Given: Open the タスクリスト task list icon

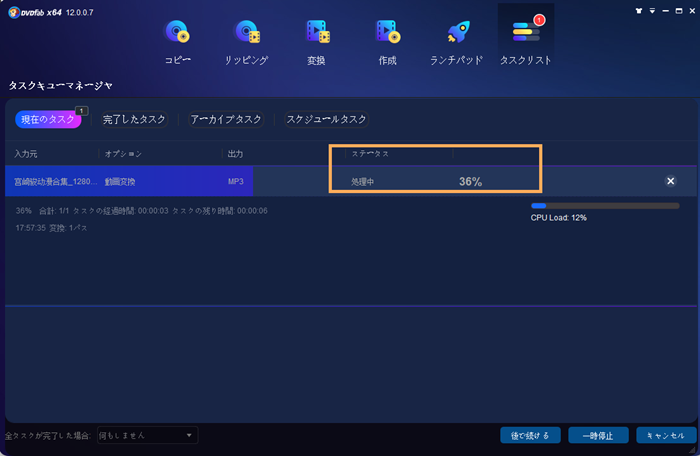Looking at the screenshot, I should pos(525,38).
